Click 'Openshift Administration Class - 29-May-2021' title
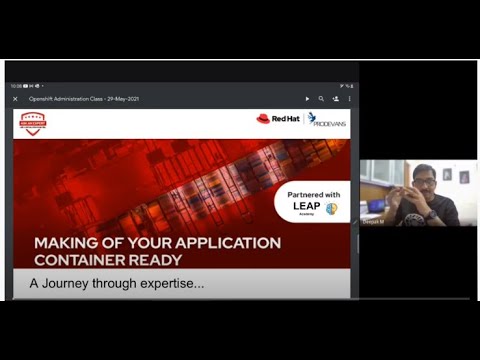Viewport: 480px width, 360px height. [x=84, y=99]
